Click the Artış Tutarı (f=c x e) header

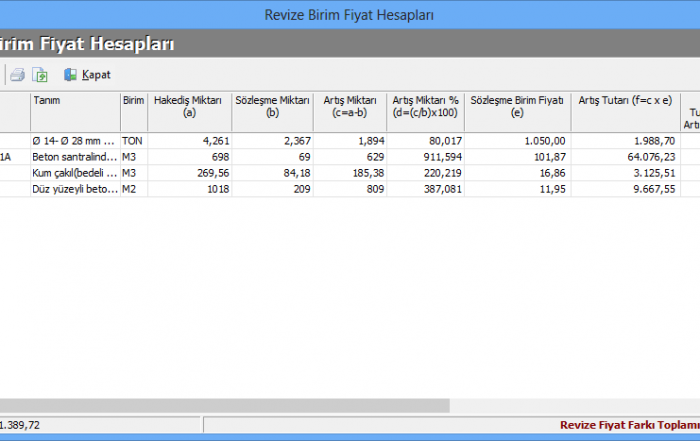[x=625, y=101]
